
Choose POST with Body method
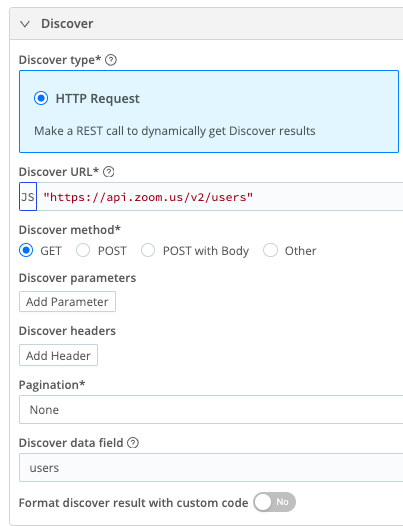coord(148,250)
